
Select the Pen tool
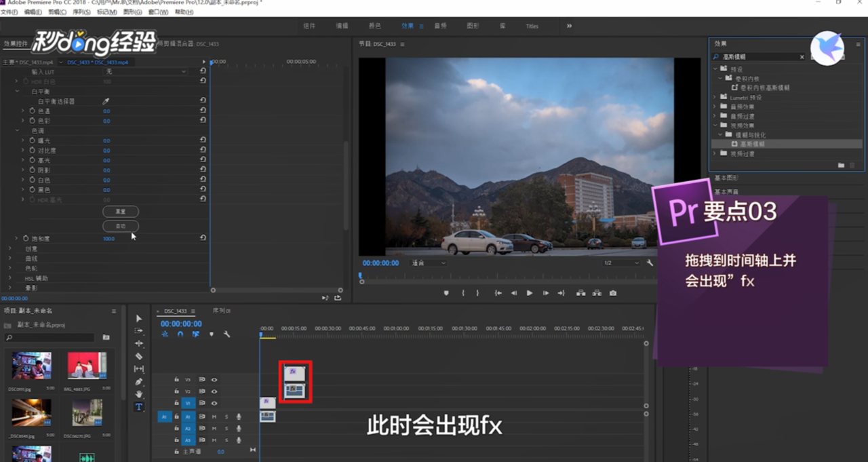coord(139,381)
